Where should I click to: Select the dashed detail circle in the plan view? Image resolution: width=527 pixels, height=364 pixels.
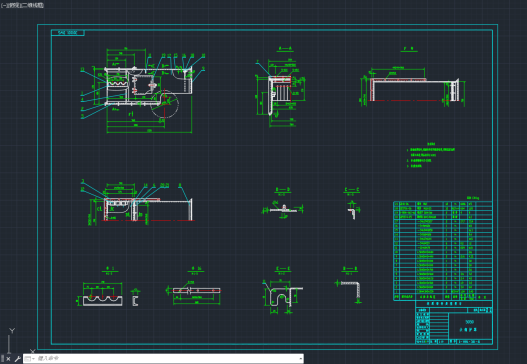coord(165,104)
